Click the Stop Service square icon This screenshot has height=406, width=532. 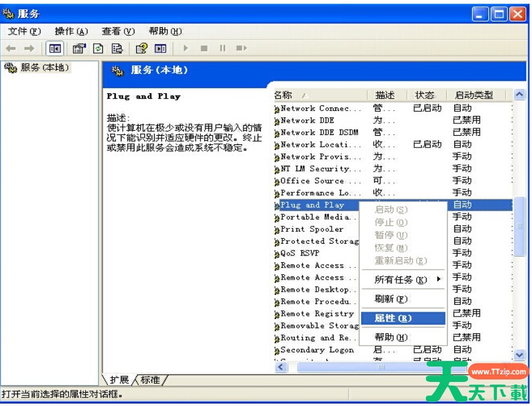pos(204,48)
